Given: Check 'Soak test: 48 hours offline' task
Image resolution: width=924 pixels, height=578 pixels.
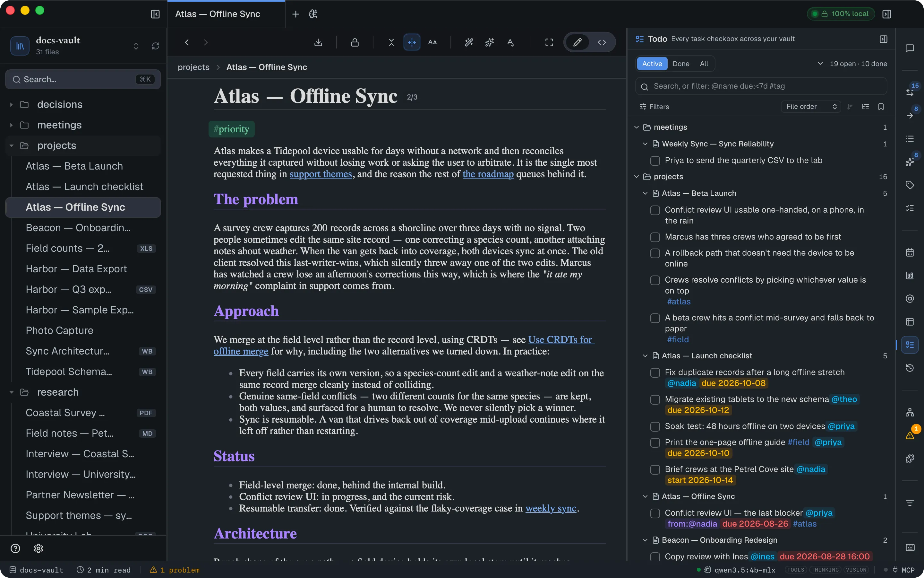Looking at the screenshot, I should [x=655, y=426].
